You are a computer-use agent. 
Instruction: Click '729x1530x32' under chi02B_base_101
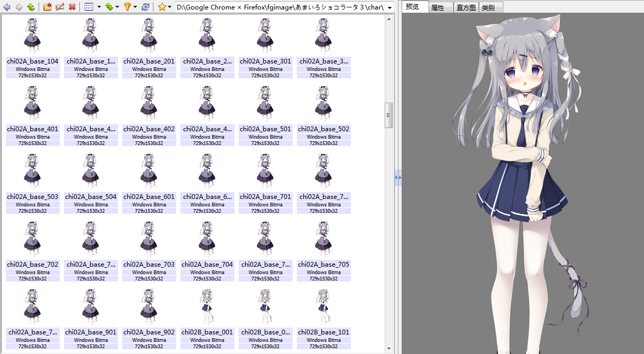tap(323, 346)
